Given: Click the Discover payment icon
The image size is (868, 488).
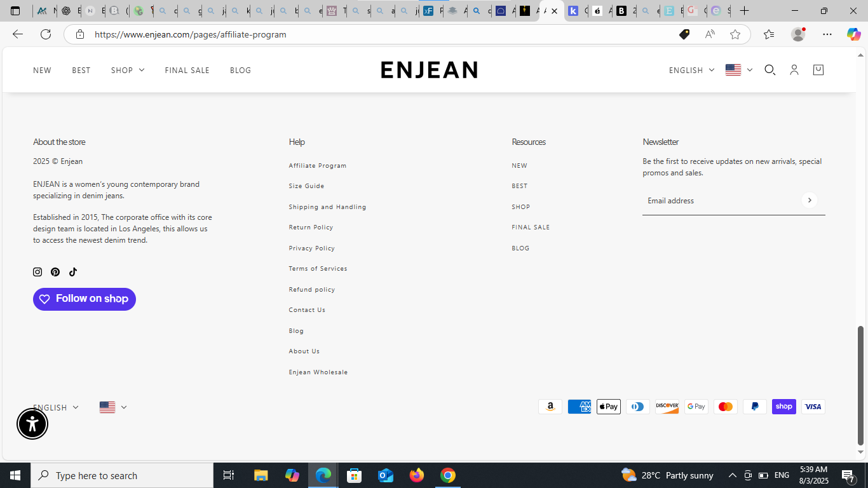Looking at the screenshot, I should (x=667, y=407).
